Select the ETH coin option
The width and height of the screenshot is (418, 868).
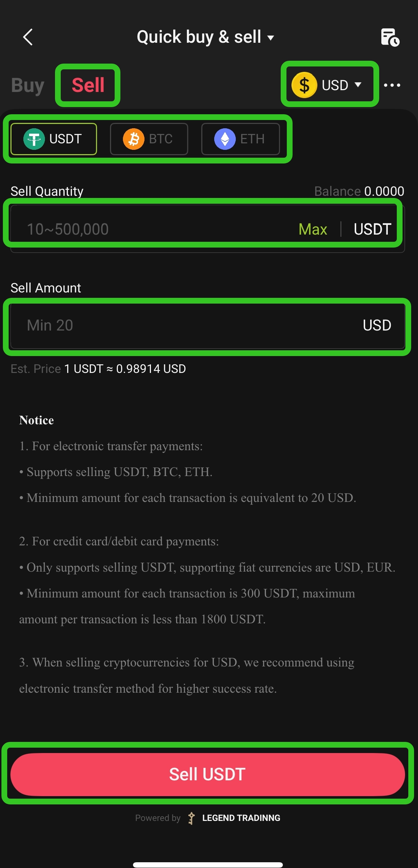click(240, 139)
